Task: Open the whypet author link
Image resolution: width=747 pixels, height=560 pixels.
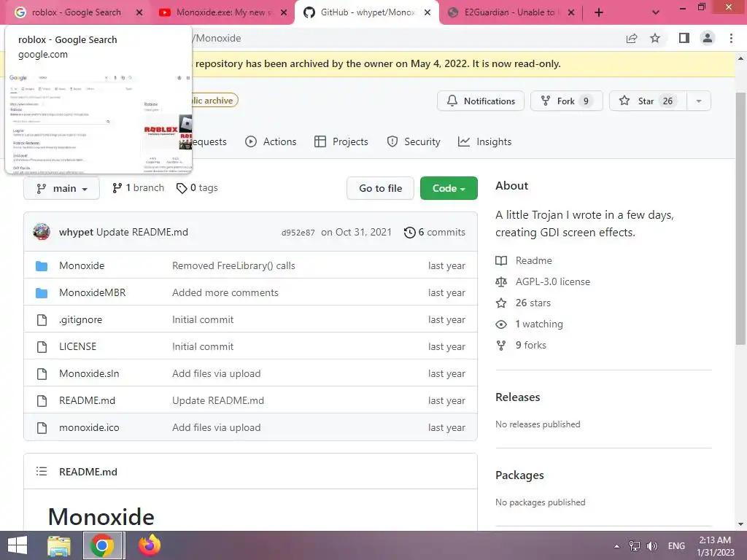Action: tap(76, 233)
